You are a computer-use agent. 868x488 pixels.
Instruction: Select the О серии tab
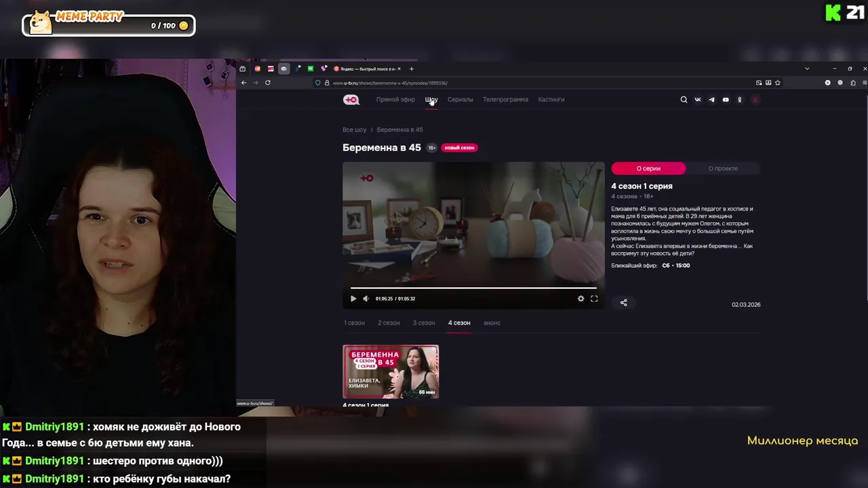tap(648, 168)
